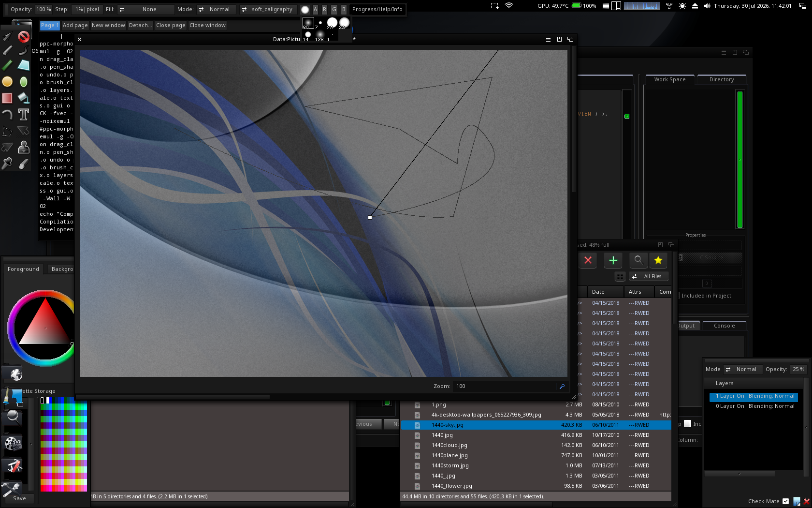Click the Close page button
The width and height of the screenshot is (812, 508).
pyautogui.click(x=171, y=25)
